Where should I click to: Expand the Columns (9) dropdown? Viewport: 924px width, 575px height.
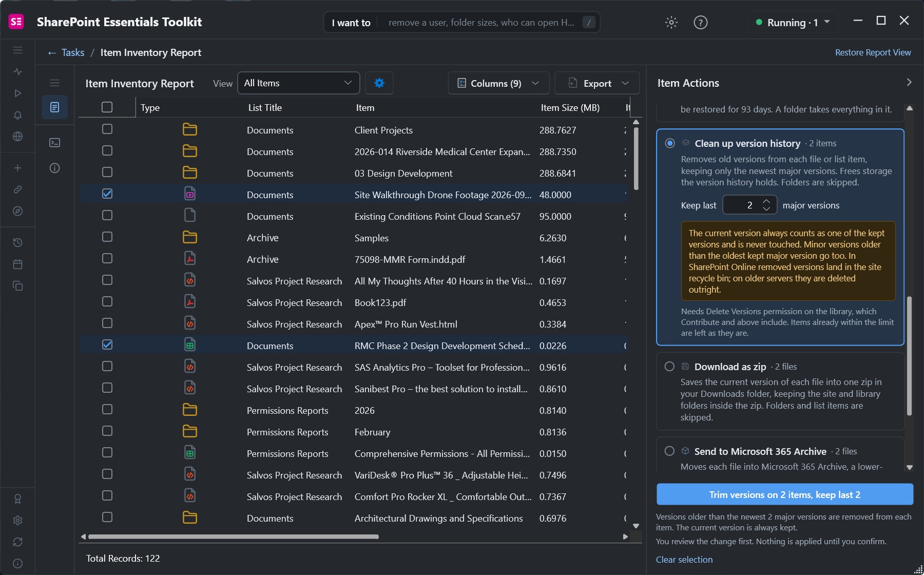(x=498, y=83)
